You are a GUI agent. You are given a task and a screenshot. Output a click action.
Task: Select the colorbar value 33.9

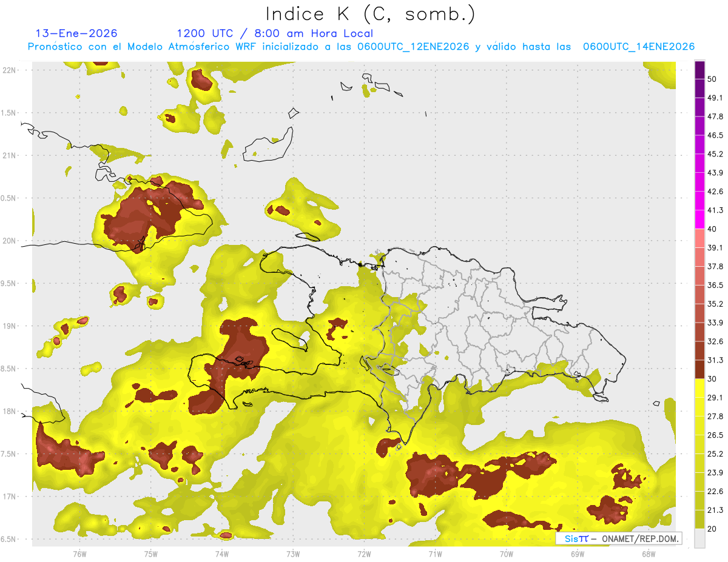(x=715, y=323)
